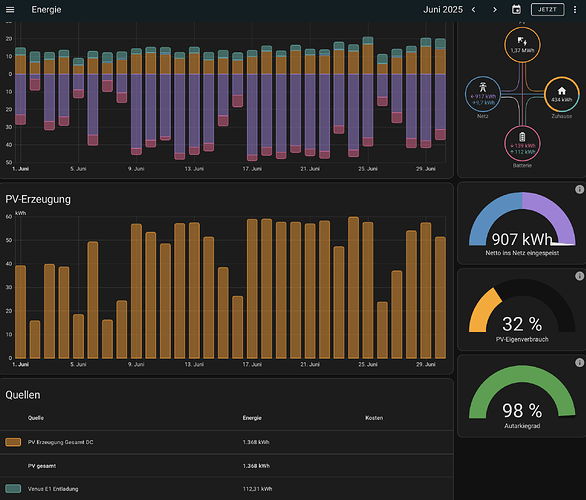This screenshot has width=586, height=500.
Task: Click the 9. Juni bar in PV-Erzeugung
Action: [x=136, y=291]
